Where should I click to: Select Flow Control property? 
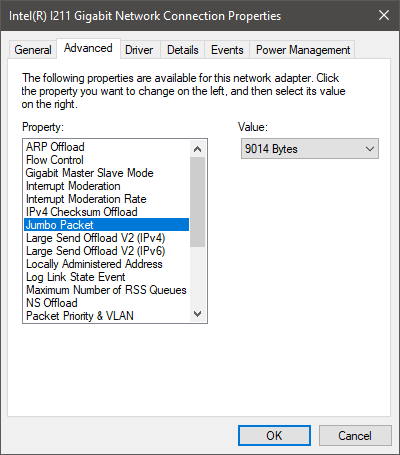[107, 160]
